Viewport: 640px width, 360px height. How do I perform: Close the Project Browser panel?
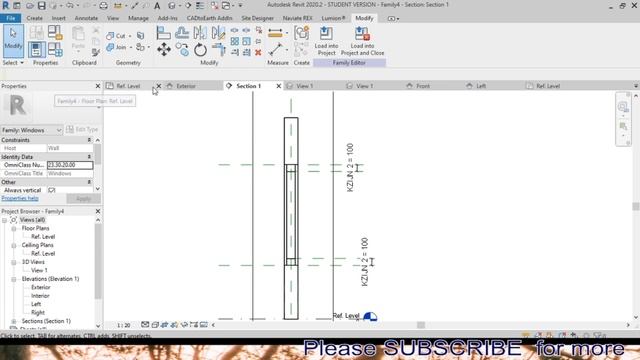tap(98, 211)
